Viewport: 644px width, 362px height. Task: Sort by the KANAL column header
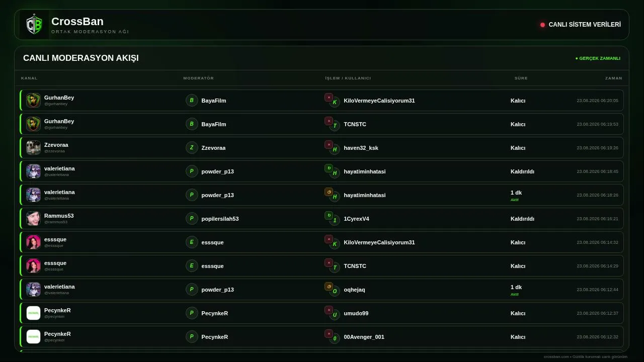coord(29,78)
